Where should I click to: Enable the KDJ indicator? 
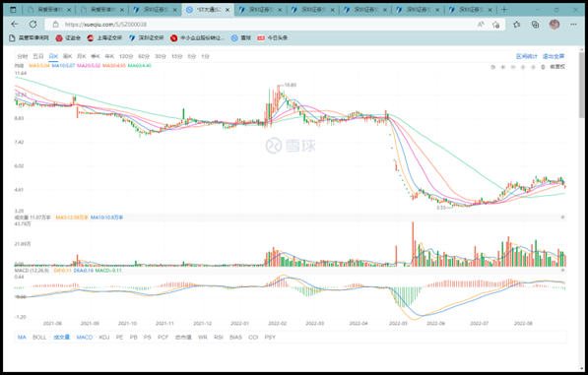coord(104,338)
